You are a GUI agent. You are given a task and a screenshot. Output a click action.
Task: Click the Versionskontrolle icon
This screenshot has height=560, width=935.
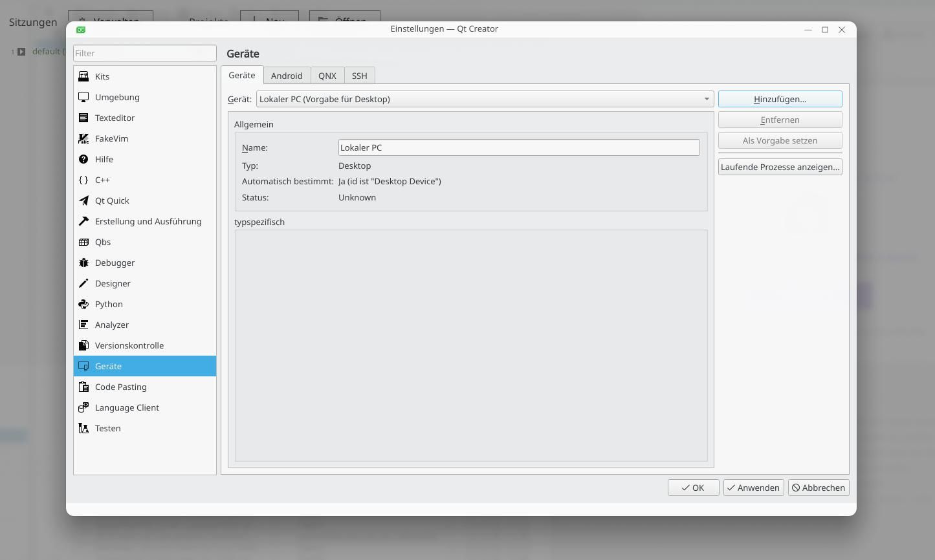point(83,345)
